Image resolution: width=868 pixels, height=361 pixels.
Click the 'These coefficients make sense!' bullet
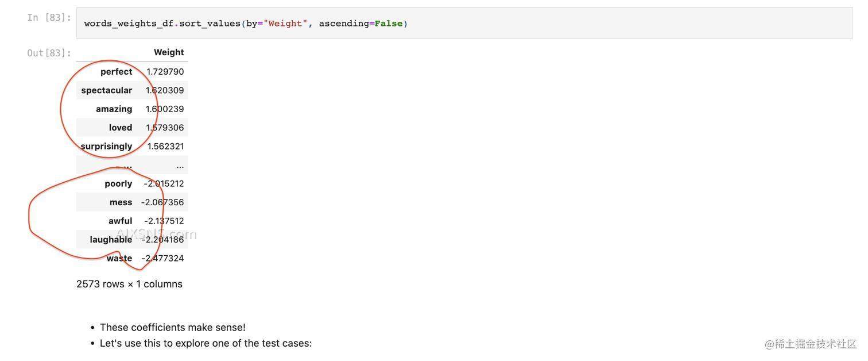[172, 328]
